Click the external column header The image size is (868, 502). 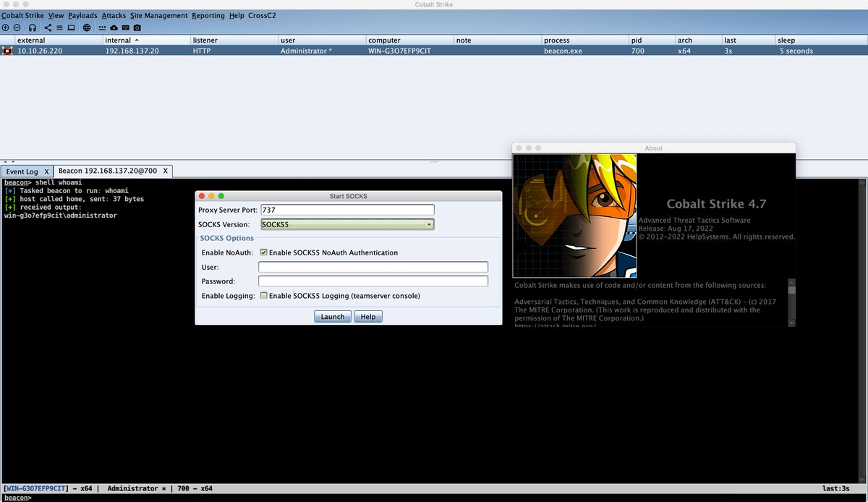[58, 40]
